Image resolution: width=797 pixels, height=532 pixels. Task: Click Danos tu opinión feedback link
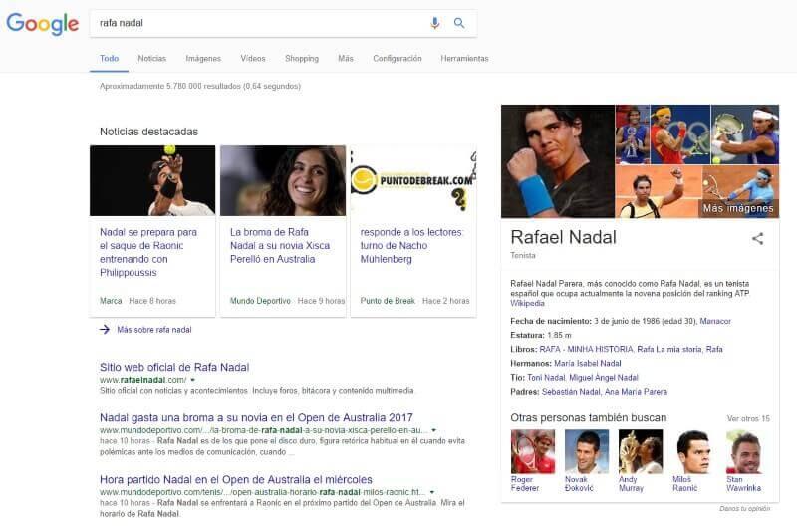[x=744, y=509]
